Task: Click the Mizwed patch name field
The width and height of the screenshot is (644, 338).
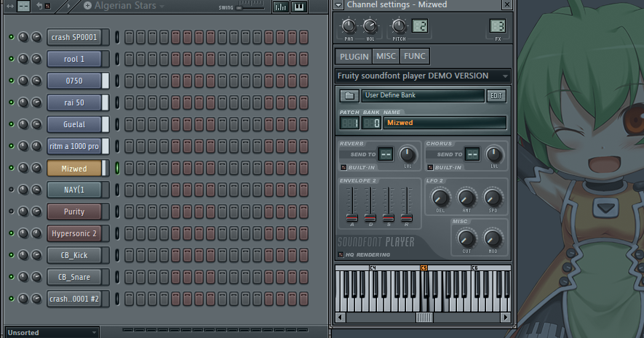Action: coord(445,123)
